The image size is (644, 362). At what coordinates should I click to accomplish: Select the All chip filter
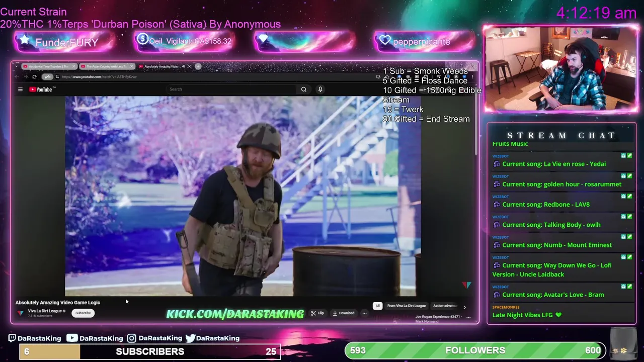point(377,306)
